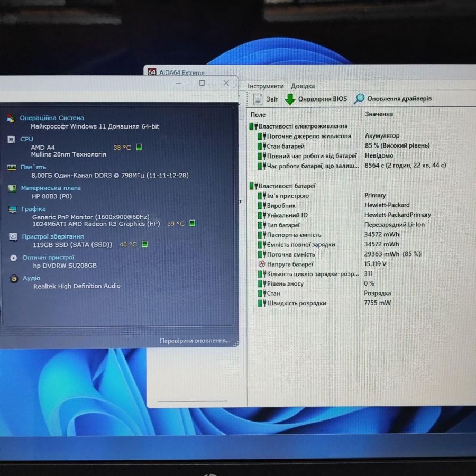Viewport: 476px width, 476px height.
Task: Click the hp DVDRW SU208GB text
Action: tap(65, 266)
